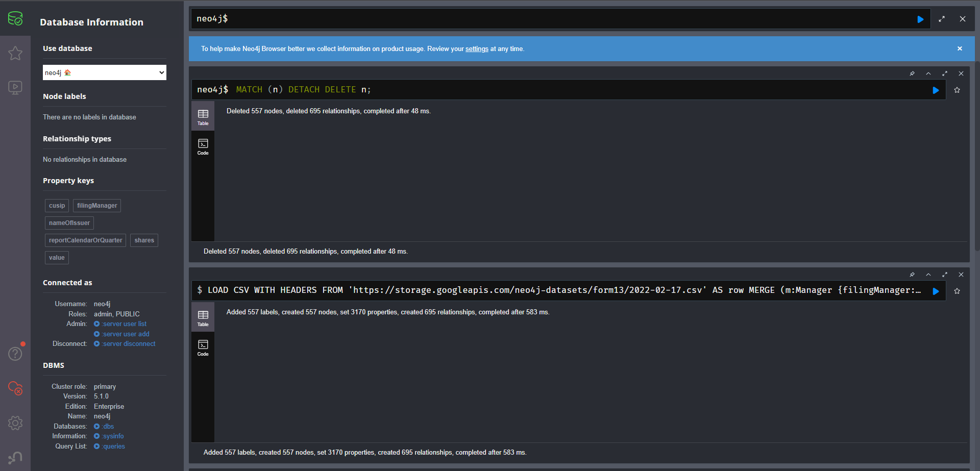Screen dimensions: 980x471
Task: Select the value property key
Action: click(57, 258)
